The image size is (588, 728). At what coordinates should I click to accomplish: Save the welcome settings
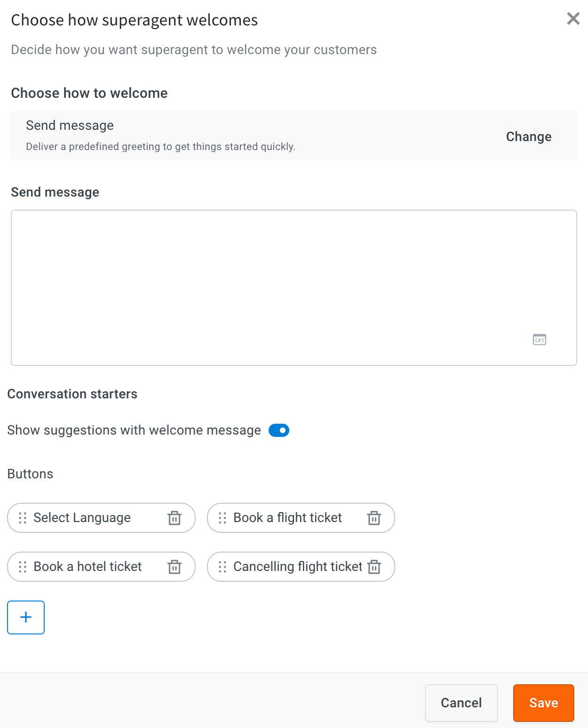coord(544,703)
